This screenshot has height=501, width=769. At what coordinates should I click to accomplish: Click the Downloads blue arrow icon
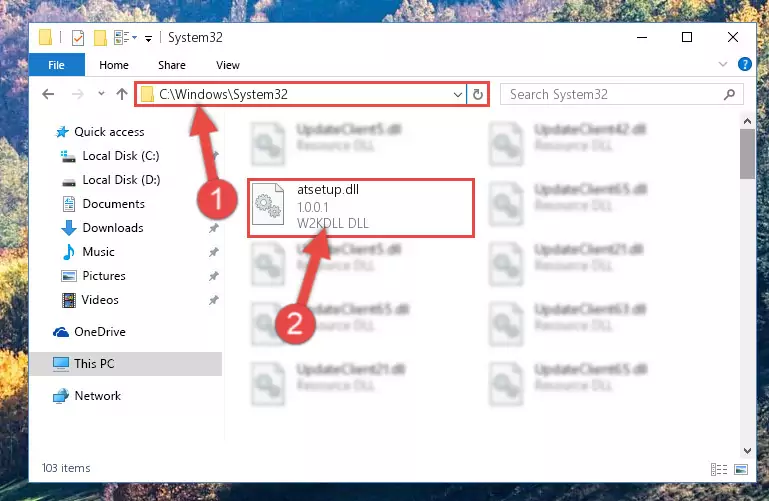pos(69,228)
